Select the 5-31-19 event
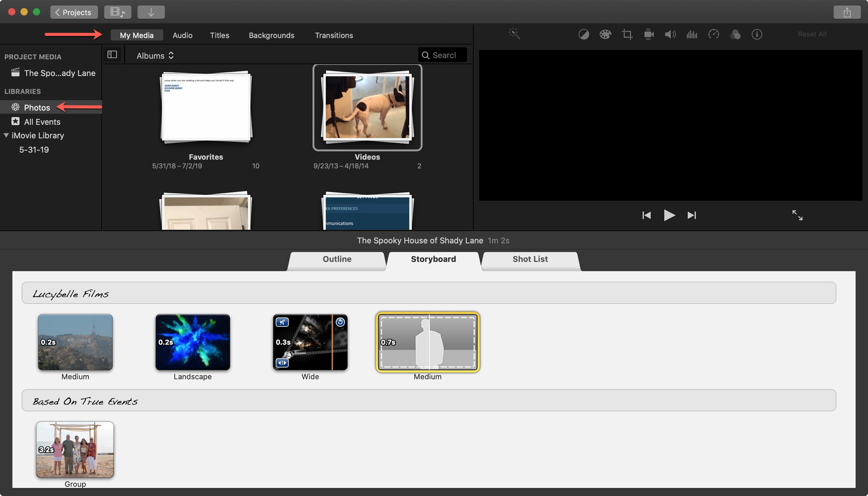This screenshot has width=868, height=496. click(x=34, y=149)
